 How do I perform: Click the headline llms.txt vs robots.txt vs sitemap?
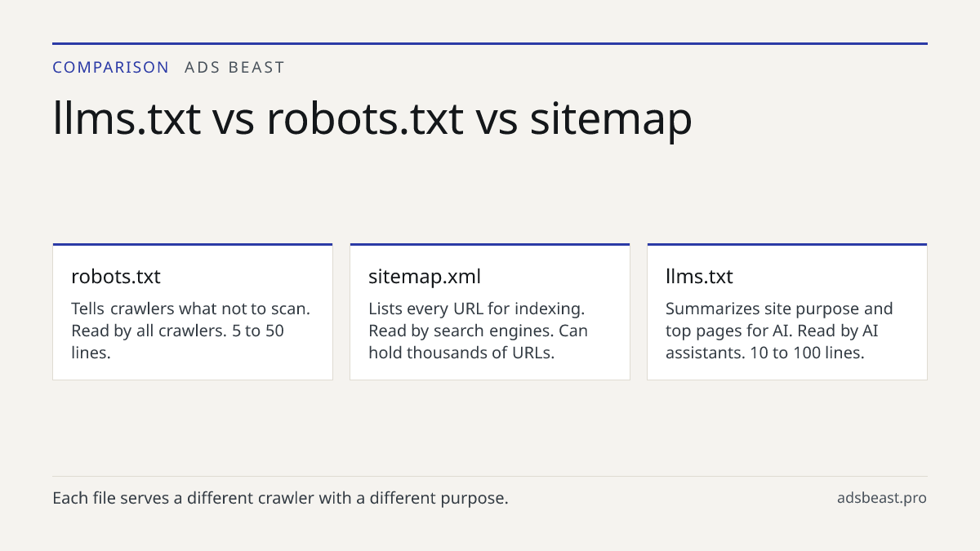point(372,118)
